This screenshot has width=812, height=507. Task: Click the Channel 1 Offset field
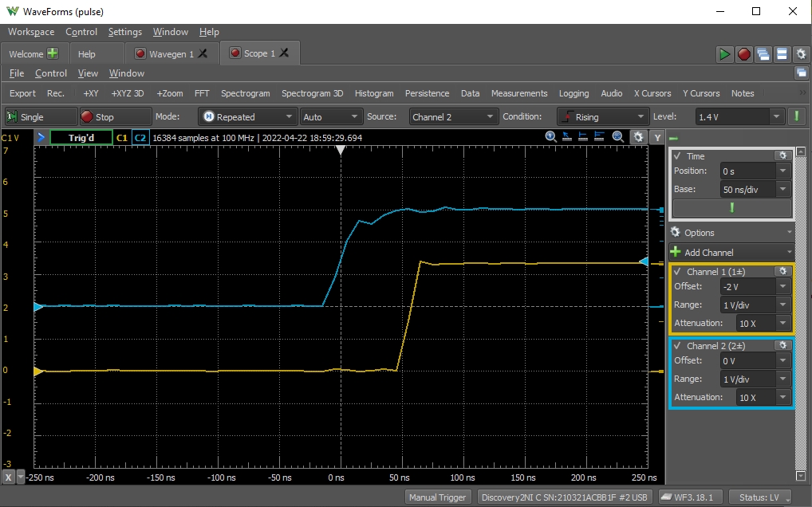pyautogui.click(x=755, y=287)
